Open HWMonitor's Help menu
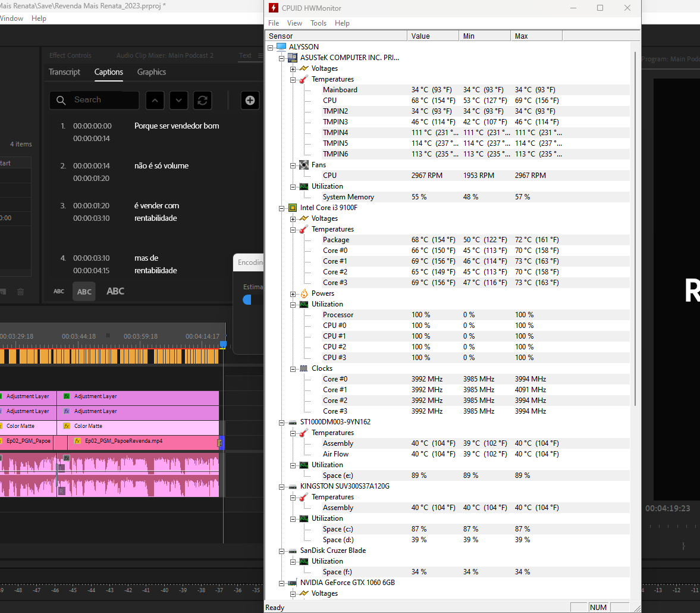This screenshot has width=700, height=613. 342,23
